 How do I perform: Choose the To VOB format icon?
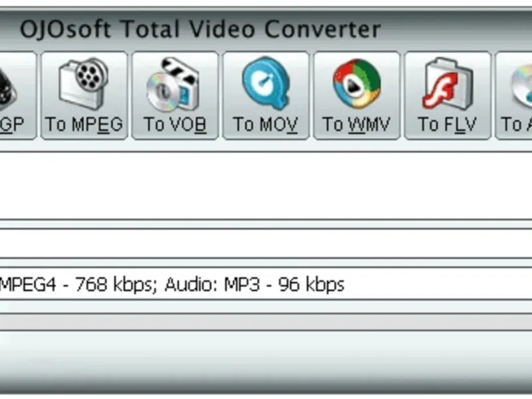[175, 95]
